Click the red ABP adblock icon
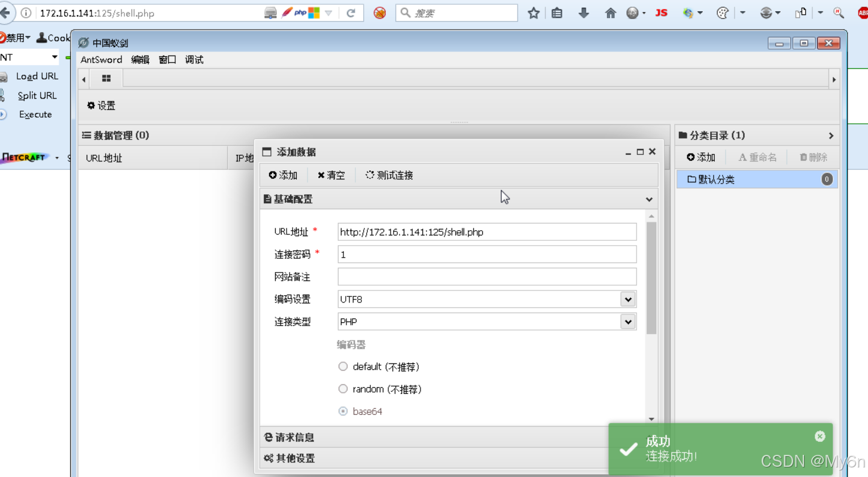 click(x=863, y=13)
